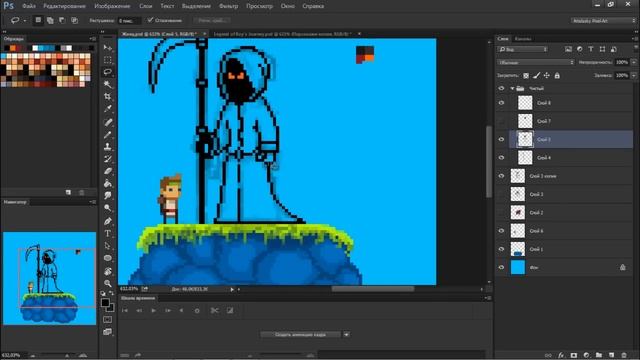Switch to the second document tab

[282, 34]
